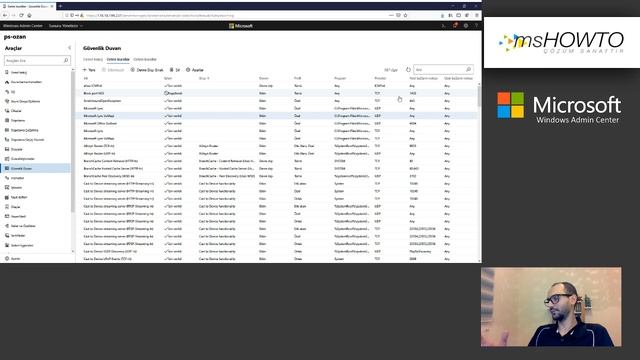640x360 pixels.
Task: Select the Microsoft Office Outlook rule row
Action: [276, 123]
